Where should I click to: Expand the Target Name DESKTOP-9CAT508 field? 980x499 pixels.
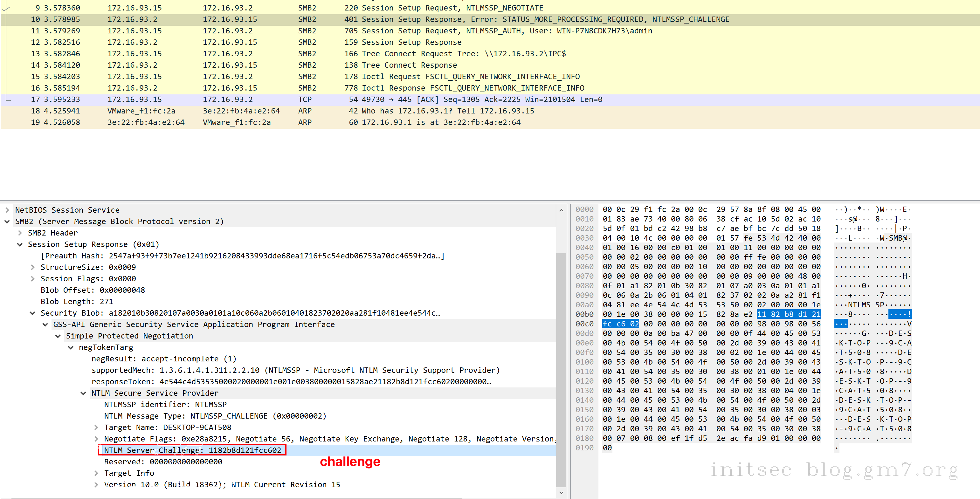96,427
